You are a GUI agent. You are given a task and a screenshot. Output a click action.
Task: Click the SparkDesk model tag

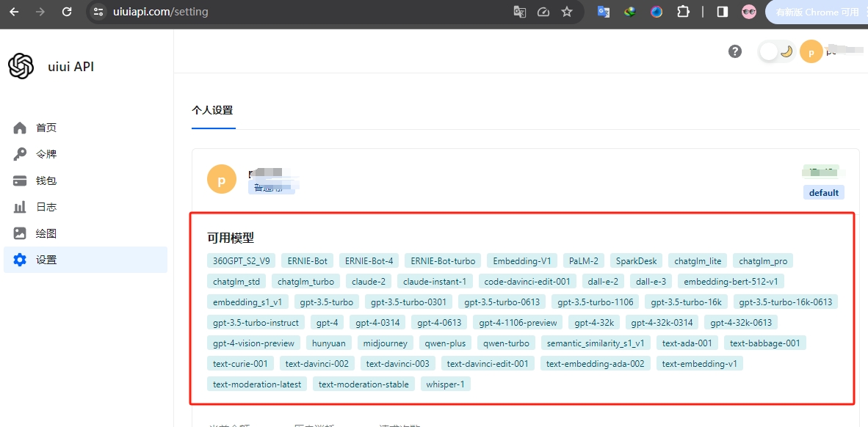click(x=636, y=260)
